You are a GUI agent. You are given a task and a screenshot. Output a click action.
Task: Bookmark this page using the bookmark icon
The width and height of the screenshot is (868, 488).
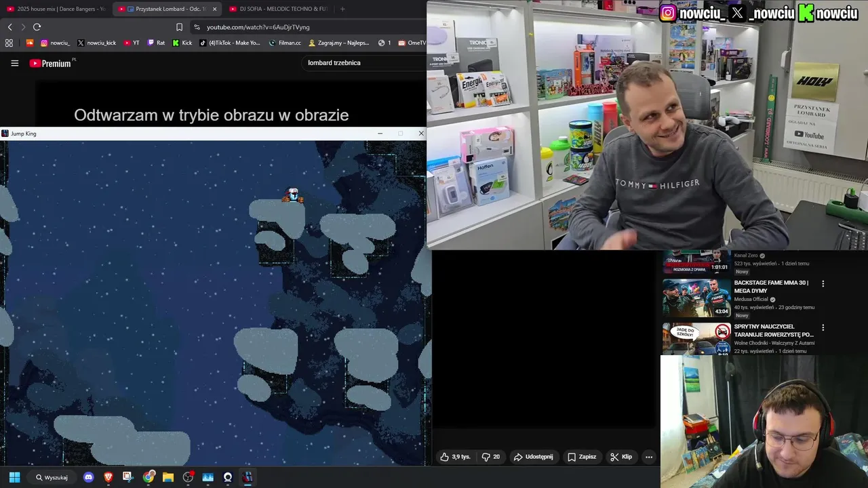coord(179,27)
